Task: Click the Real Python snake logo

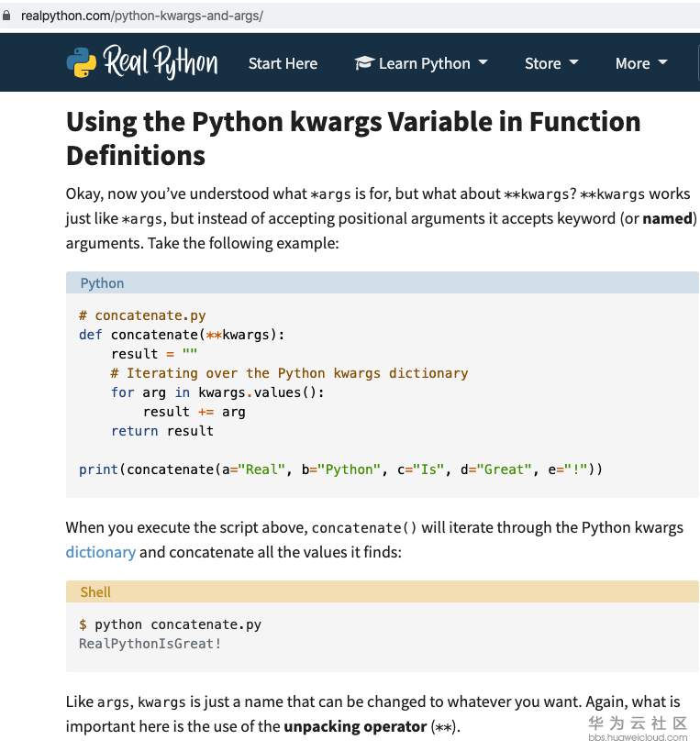Action: 81,63
